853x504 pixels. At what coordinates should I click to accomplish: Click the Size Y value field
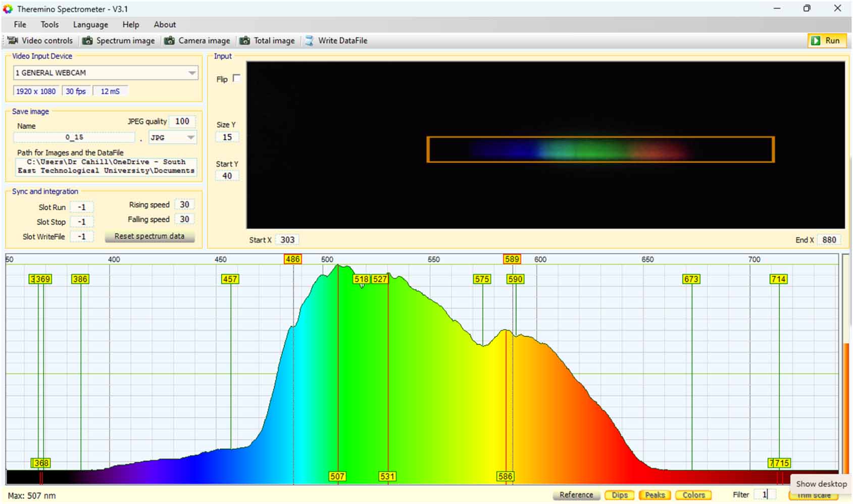[227, 137]
